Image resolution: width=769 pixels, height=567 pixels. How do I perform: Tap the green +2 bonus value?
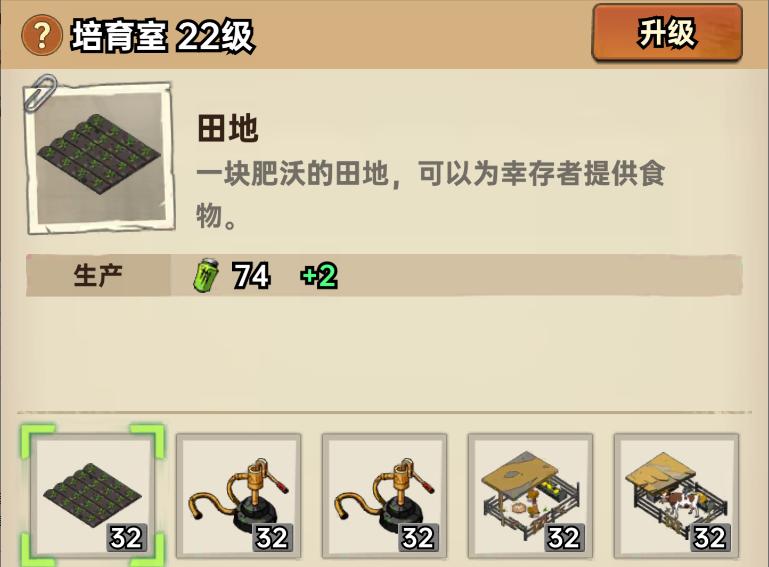319,276
